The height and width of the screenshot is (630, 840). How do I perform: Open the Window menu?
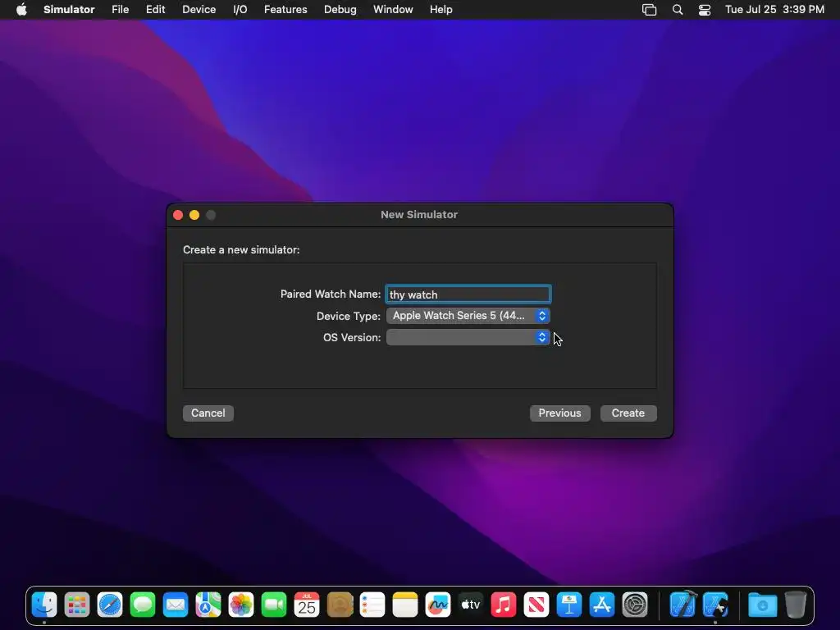(x=393, y=10)
